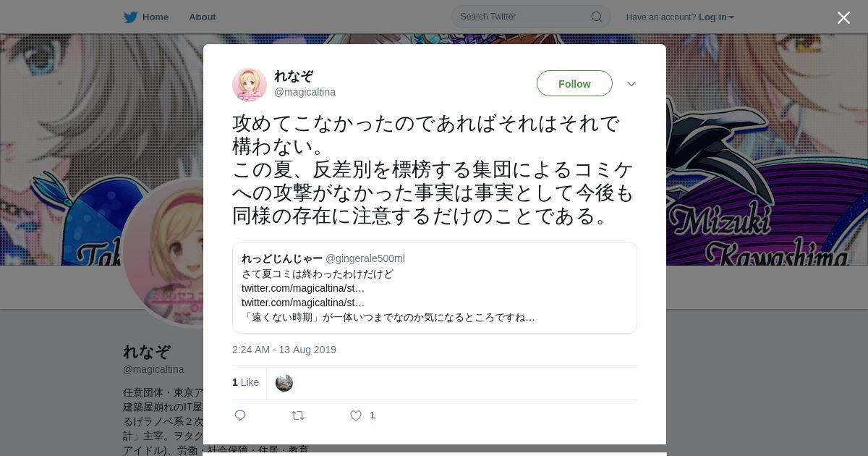Click the magnifier search icon
Image resolution: width=868 pixels, height=456 pixels.
597,17
